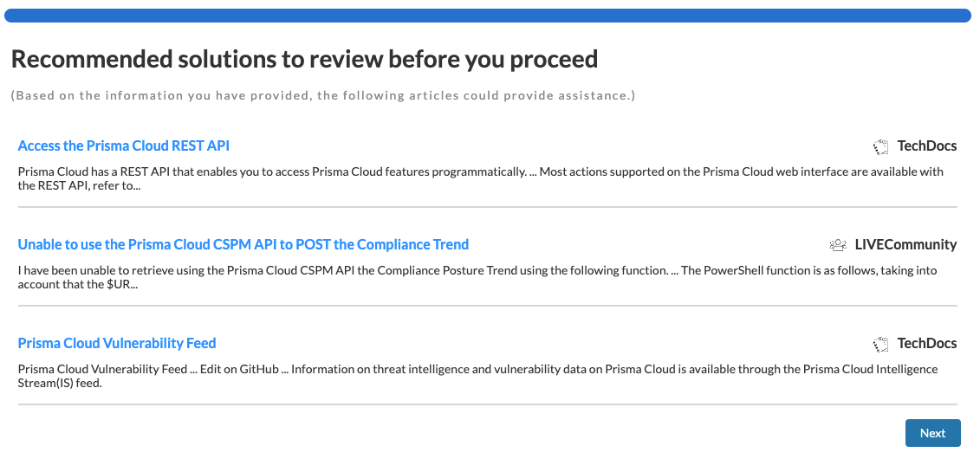Open the Unable to use CSPM API article

pyautogui.click(x=243, y=244)
